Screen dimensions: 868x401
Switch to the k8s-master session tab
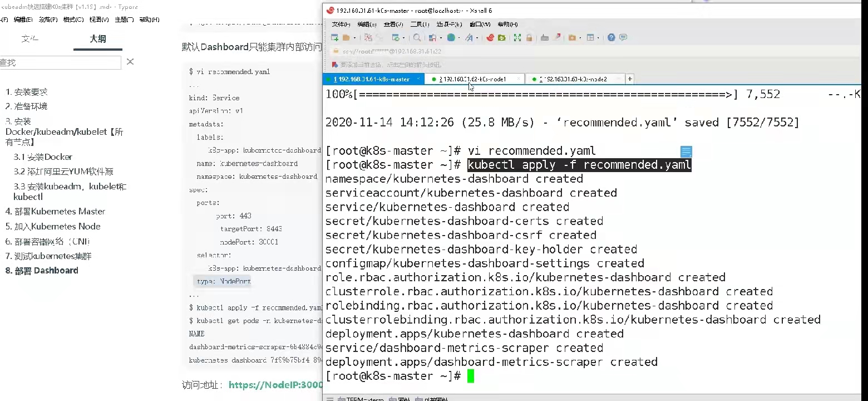pyautogui.click(x=373, y=79)
